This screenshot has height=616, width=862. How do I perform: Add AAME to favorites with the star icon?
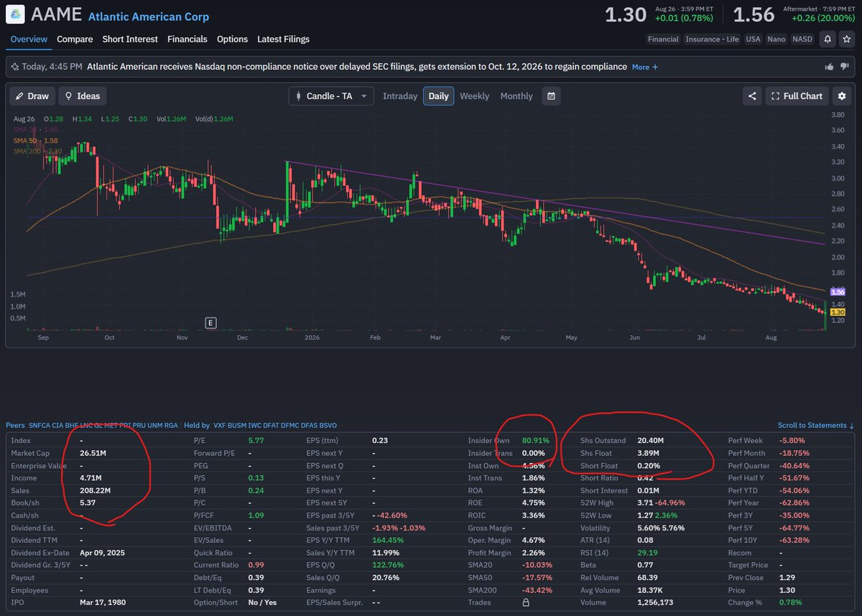[x=846, y=39]
